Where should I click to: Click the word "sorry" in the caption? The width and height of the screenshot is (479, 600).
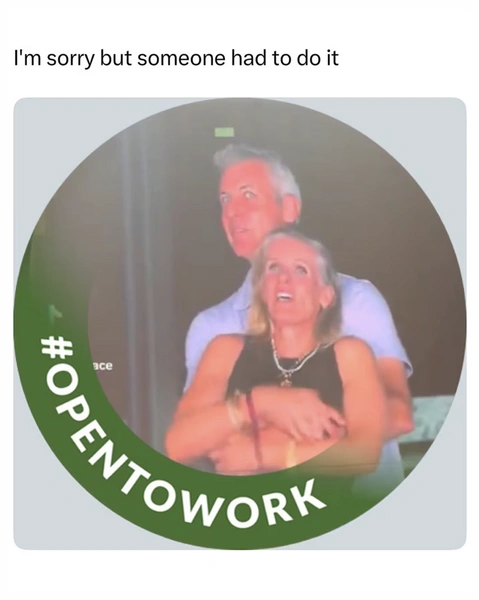coord(70,60)
